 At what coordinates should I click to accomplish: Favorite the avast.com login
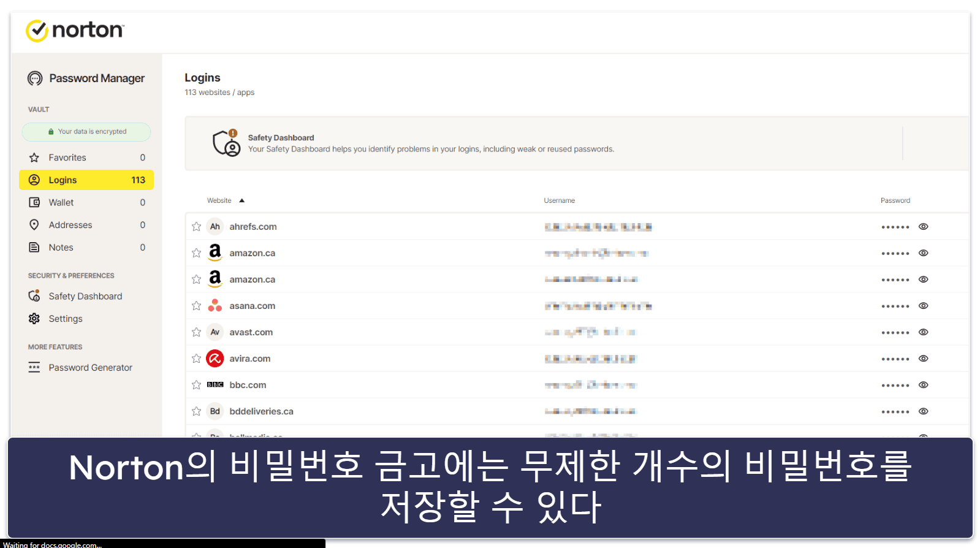point(196,332)
